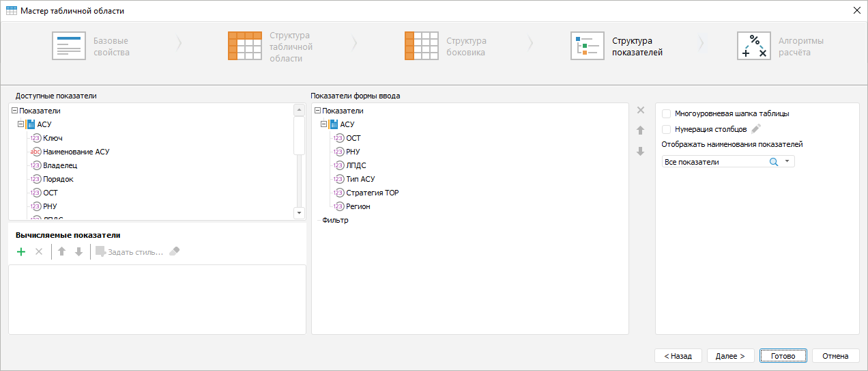868x371 pixels.
Task: Click scrollbar down arrow in available indicators
Action: (x=299, y=212)
